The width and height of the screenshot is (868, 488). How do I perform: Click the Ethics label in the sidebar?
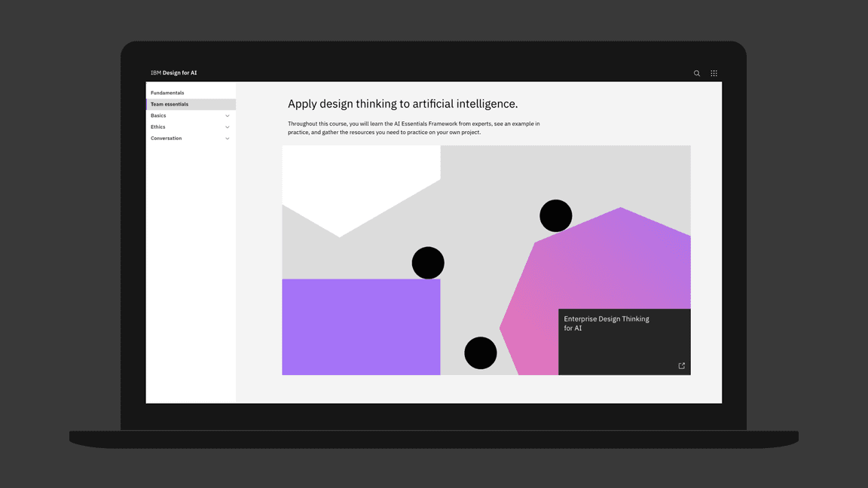pos(157,127)
